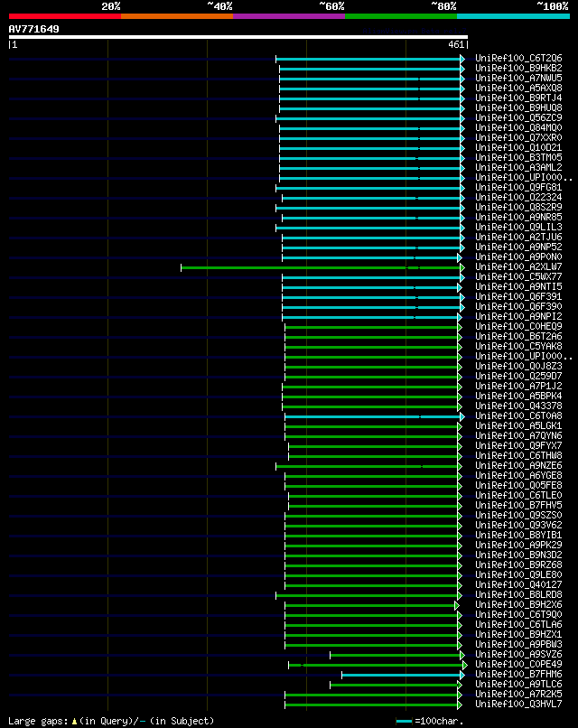Select subject label UniRef100_A6YGE8
Screen dimensions: 578x728
pyautogui.click(x=518, y=475)
